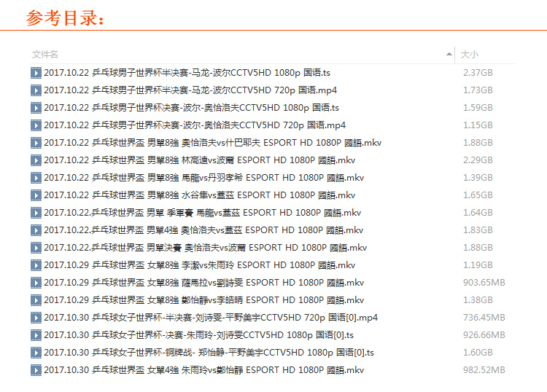Click the sort arrow in the 文件名 column header
The height and width of the screenshot is (392, 547).
(x=449, y=55)
